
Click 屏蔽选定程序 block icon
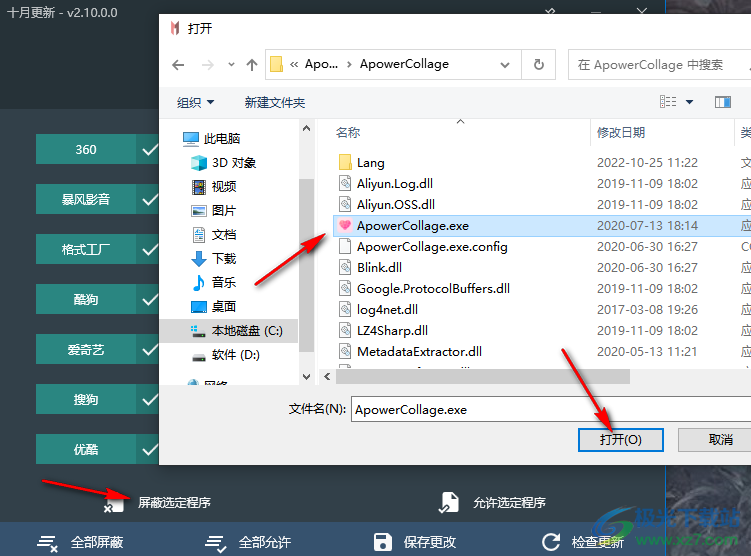114,504
